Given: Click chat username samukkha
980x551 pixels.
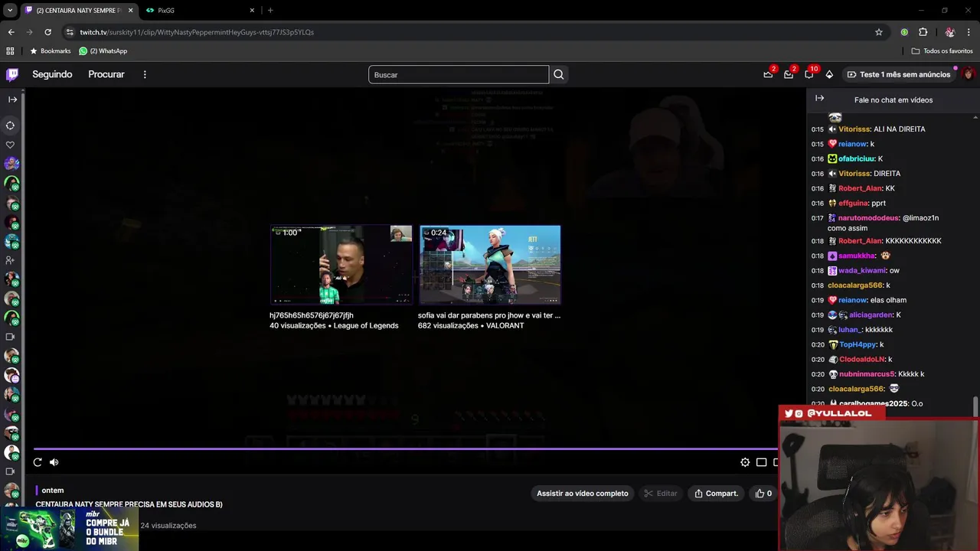Looking at the screenshot, I should [x=857, y=256].
